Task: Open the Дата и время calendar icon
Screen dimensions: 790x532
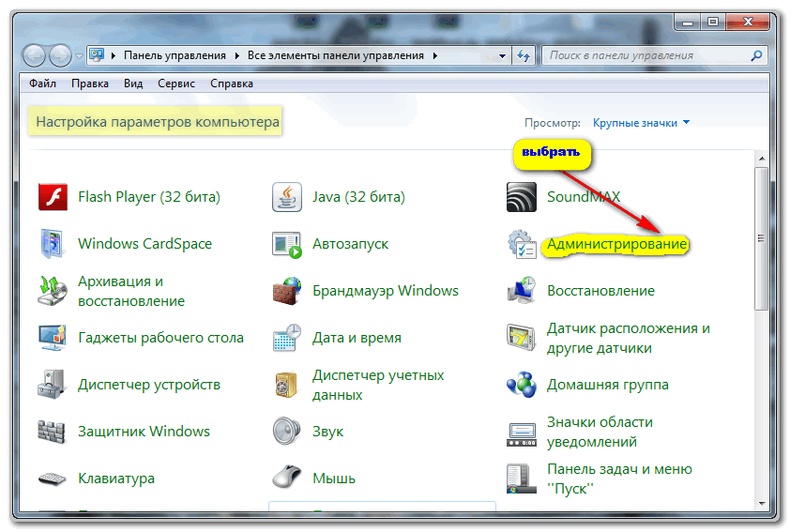Action: tap(287, 338)
